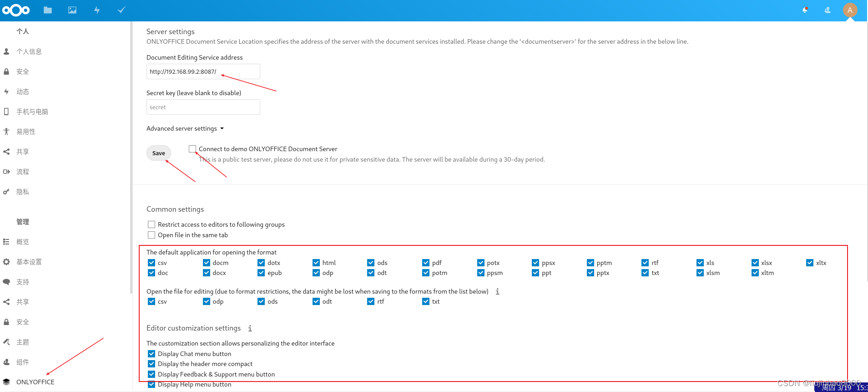Uncheck epub default format checkbox
The height and width of the screenshot is (392, 868).
click(261, 273)
